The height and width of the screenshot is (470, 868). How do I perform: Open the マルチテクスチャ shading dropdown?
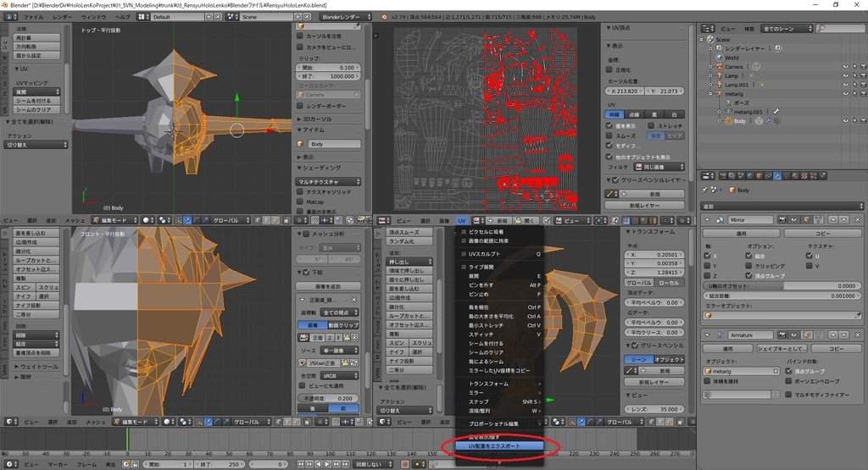(328, 182)
